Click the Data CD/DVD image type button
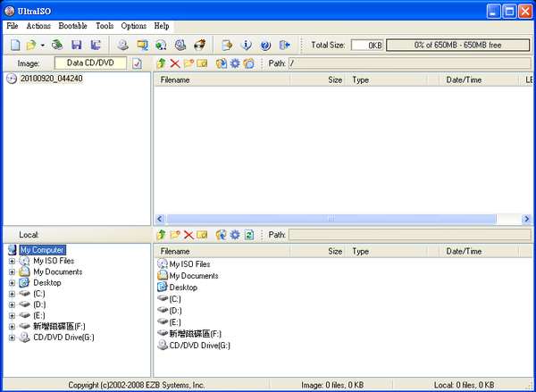Viewport: 536px width, 392px height. coord(90,63)
